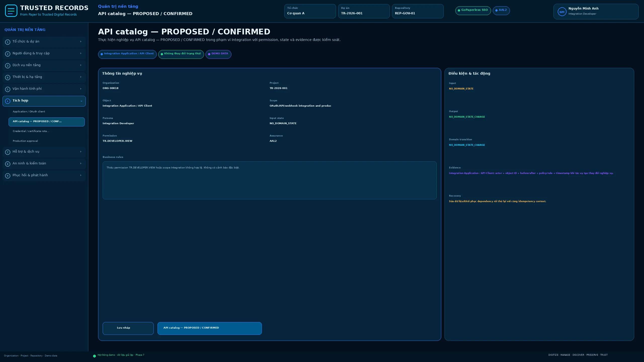Expand the Dịch vụ nền tảng chevron
644x362 pixels.
tap(81, 65)
